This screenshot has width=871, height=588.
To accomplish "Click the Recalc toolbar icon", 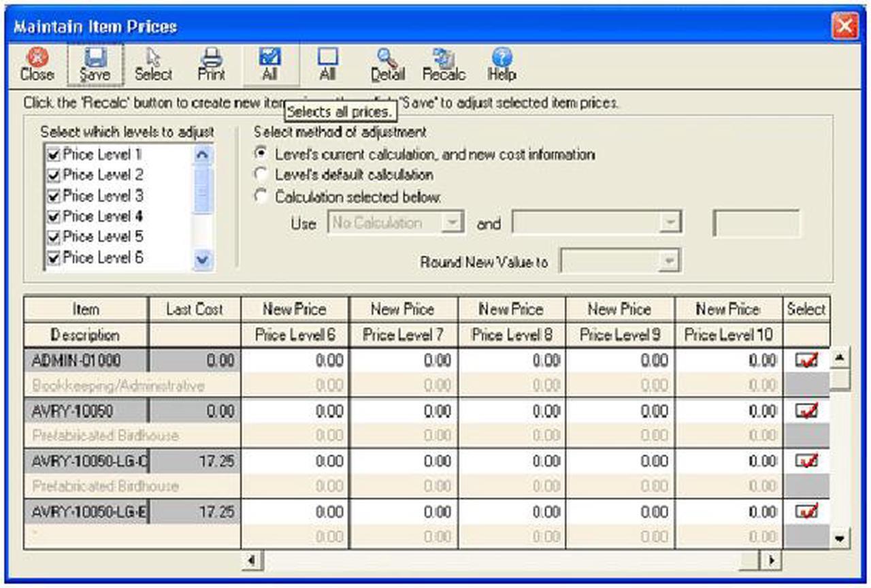I will pyautogui.click(x=444, y=65).
